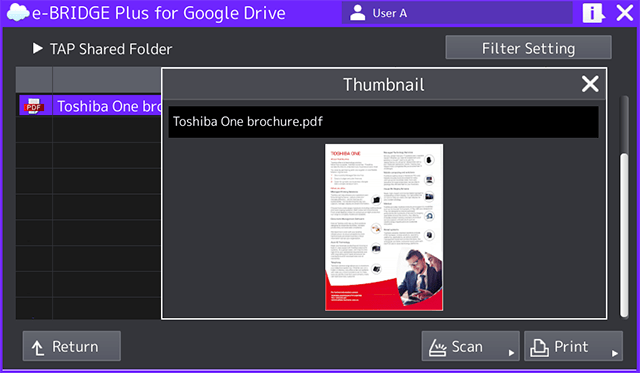Viewport: 640px width, 373px height.
Task: Open the information icon in title bar
Action: (593, 13)
